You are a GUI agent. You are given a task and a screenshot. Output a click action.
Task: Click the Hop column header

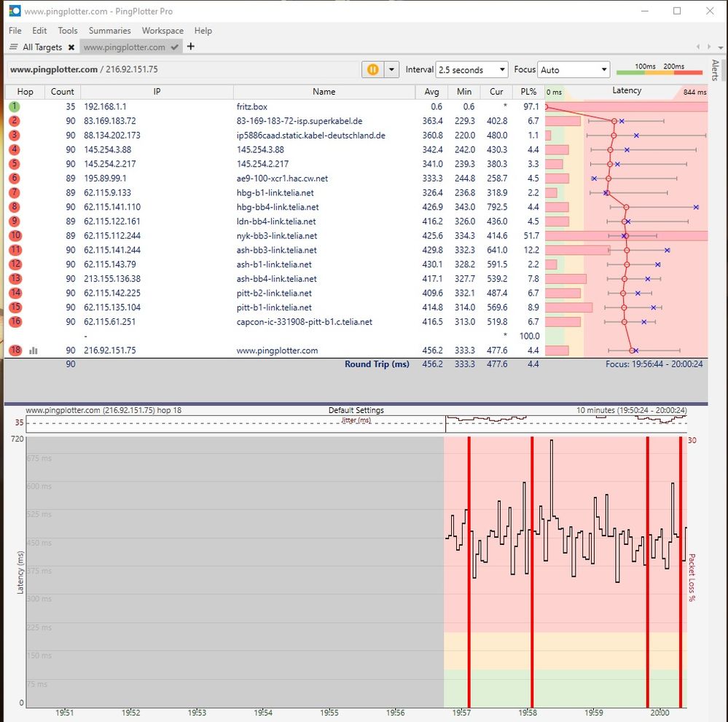[x=25, y=92]
